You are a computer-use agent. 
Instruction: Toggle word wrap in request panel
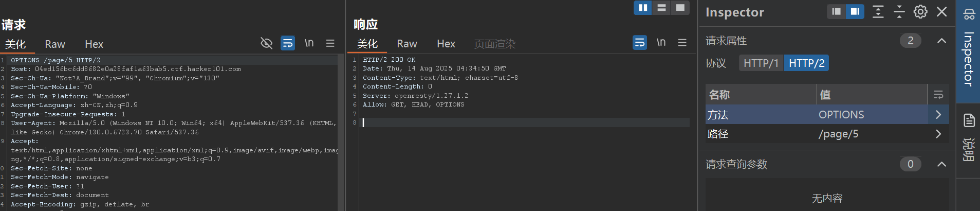pyautogui.click(x=288, y=43)
